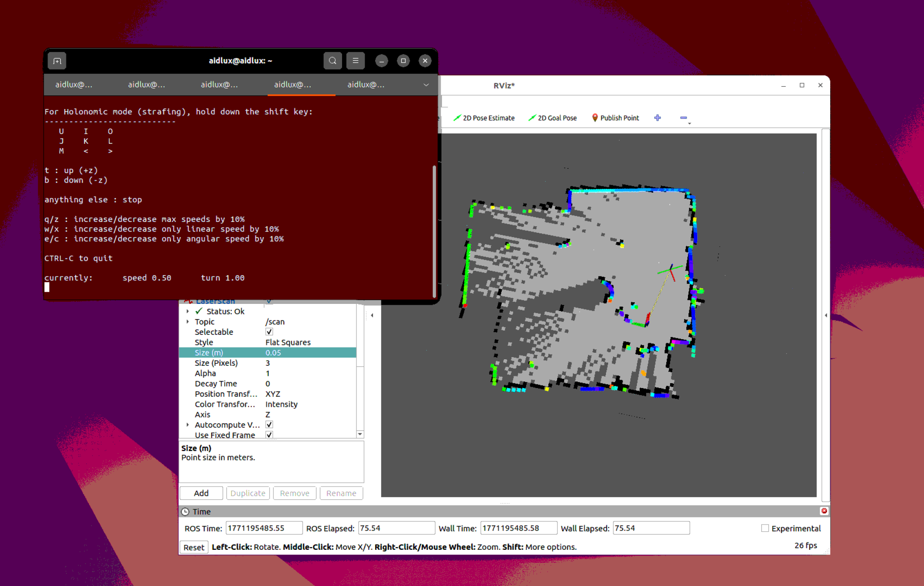This screenshot has width=924, height=586.
Task: Close the Time panel red icon
Action: tap(824, 511)
